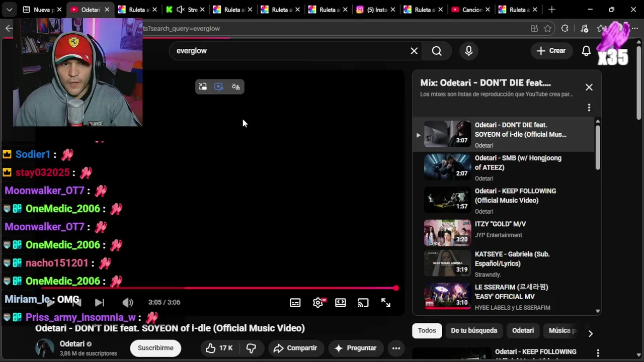This screenshot has width=644, height=362.
Task: Open the Crear menu
Action: coord(551,51)
